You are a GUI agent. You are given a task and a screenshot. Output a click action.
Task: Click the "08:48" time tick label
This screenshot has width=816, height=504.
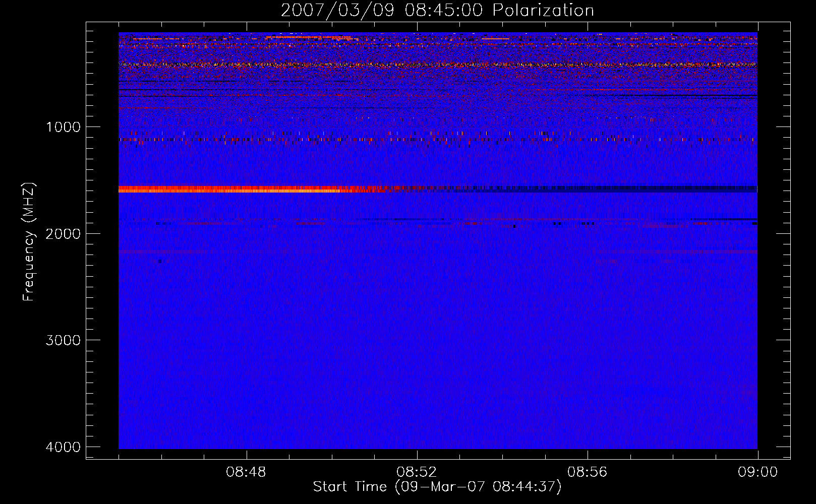coord(246,472)
